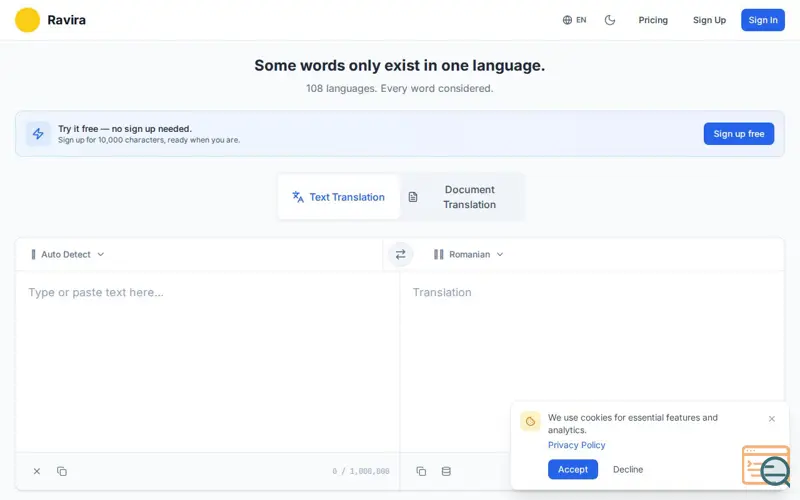The height and width of the screenshot is (500, 800).
Task: Toggle dark mode with the moon icon
Action: [x=610, y=20]
